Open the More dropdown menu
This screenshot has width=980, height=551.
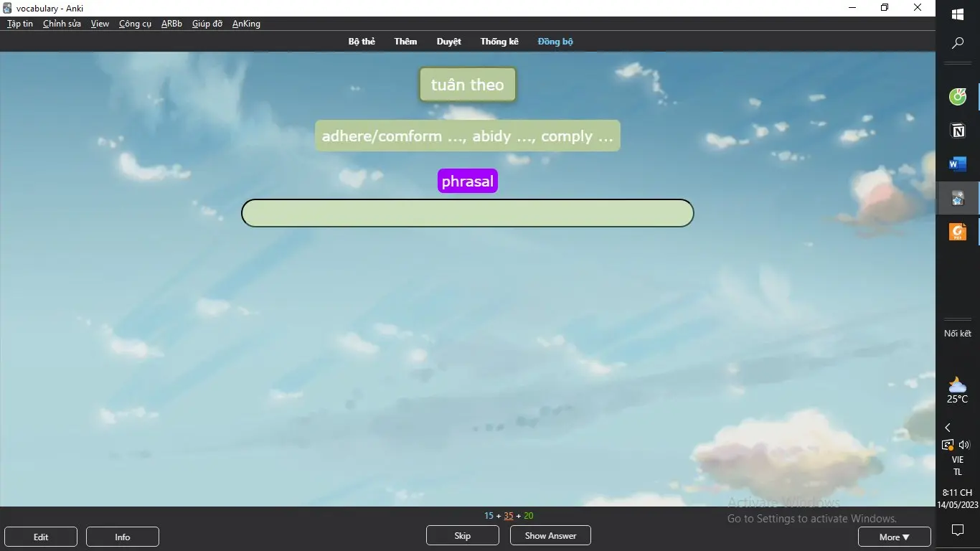click(x=894, y=537)
